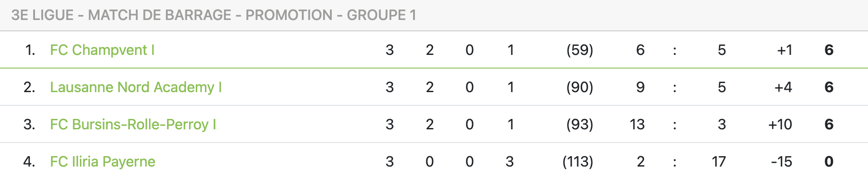
Task: Select FC Iliria Payerne points total 0
Action: point(829,162)
